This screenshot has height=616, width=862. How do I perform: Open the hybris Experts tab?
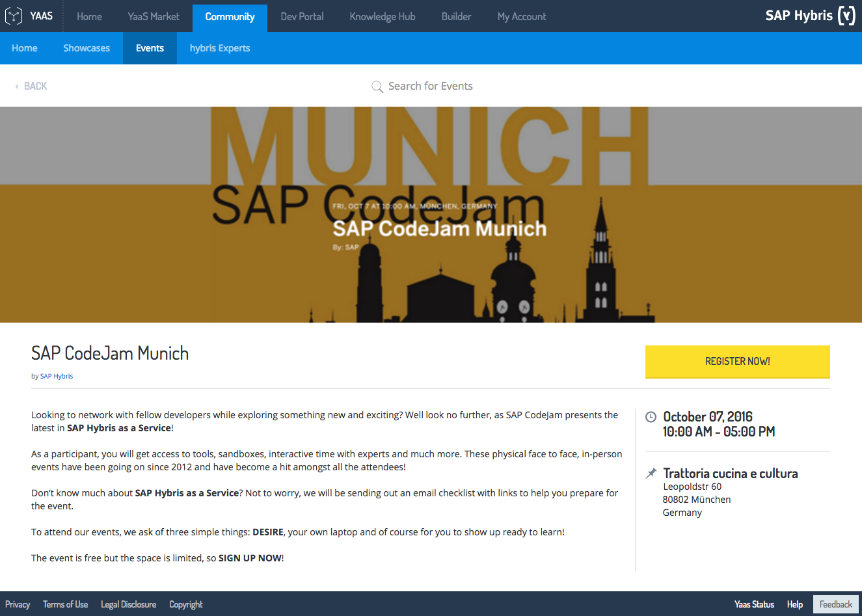[x=220, y=48]
